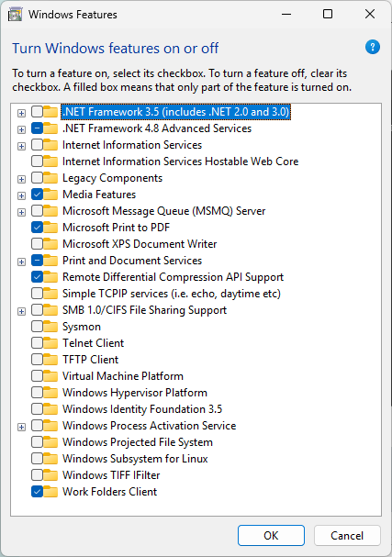Enable the .NET Framework 3.5 checkbox
The height and width of the screenshot is (557, 392).
37,112
